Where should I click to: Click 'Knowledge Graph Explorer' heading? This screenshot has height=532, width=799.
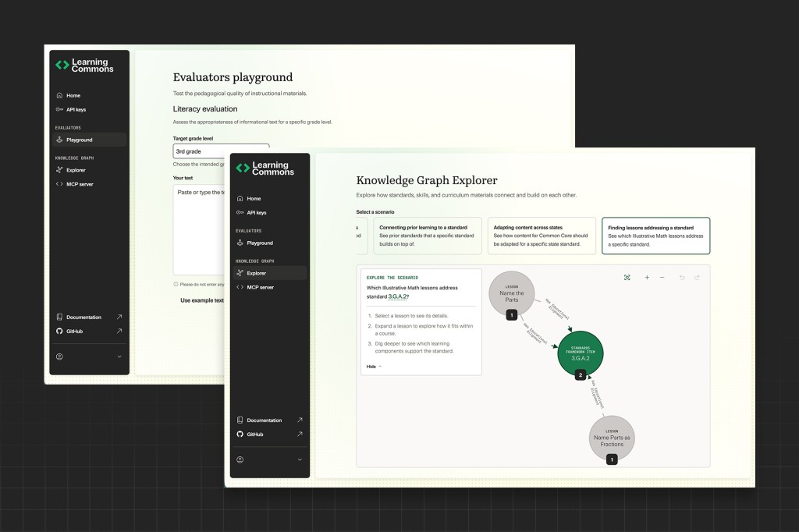[427, 180]
